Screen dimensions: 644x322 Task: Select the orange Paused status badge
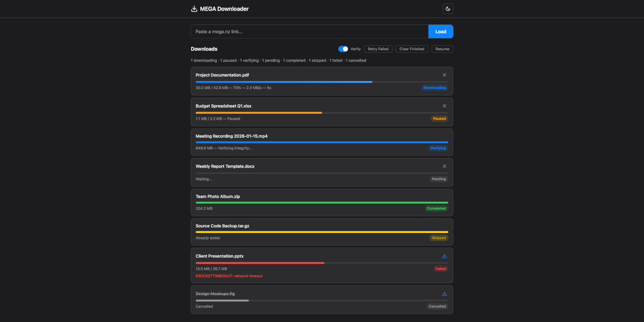point(439,119)
